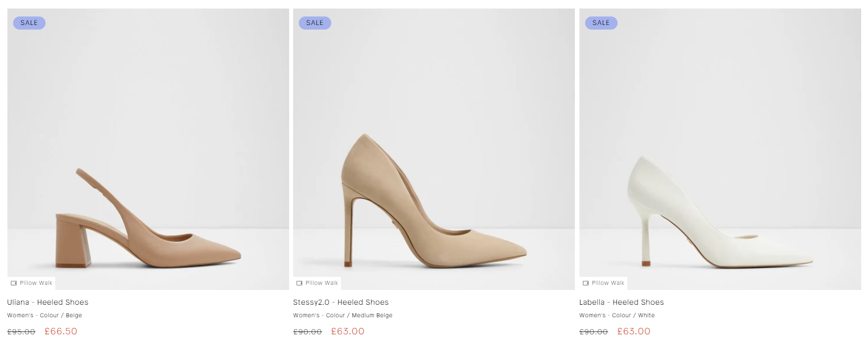
Task: Open the beige Uliana slingback shoe image
Action: pos(148,216)
